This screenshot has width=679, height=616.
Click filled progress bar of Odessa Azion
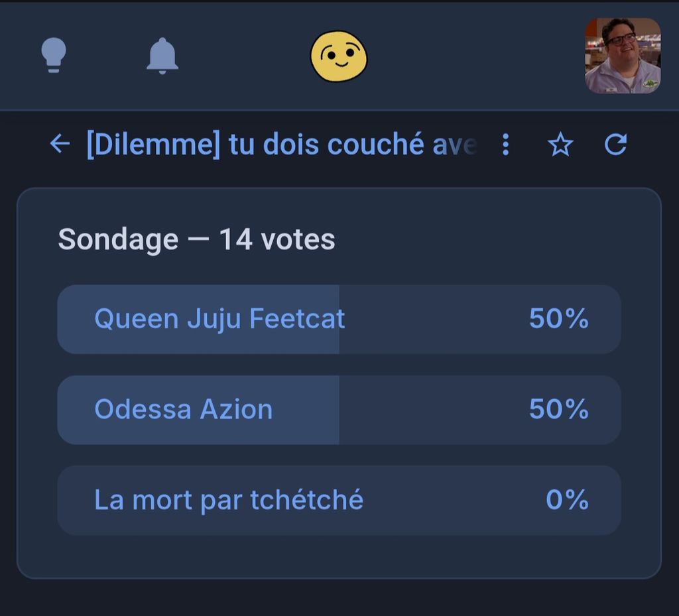coord(198,410)
